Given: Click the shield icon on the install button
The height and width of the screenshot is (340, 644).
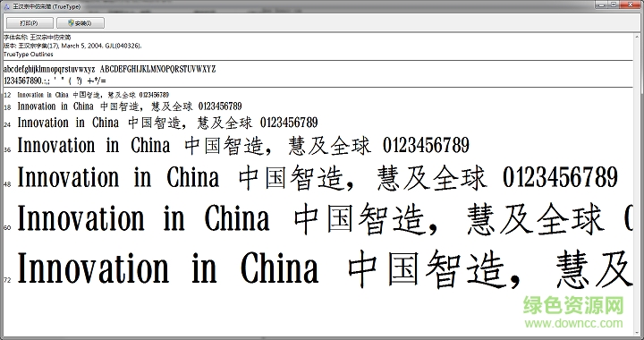Looking at the screenshot, I should coord(71,23).
